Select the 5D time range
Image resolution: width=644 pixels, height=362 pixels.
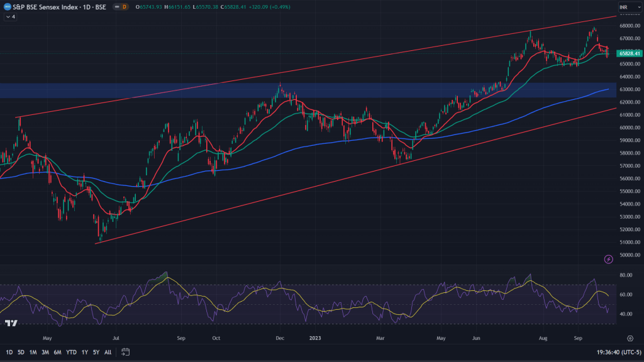pos(21,352)
